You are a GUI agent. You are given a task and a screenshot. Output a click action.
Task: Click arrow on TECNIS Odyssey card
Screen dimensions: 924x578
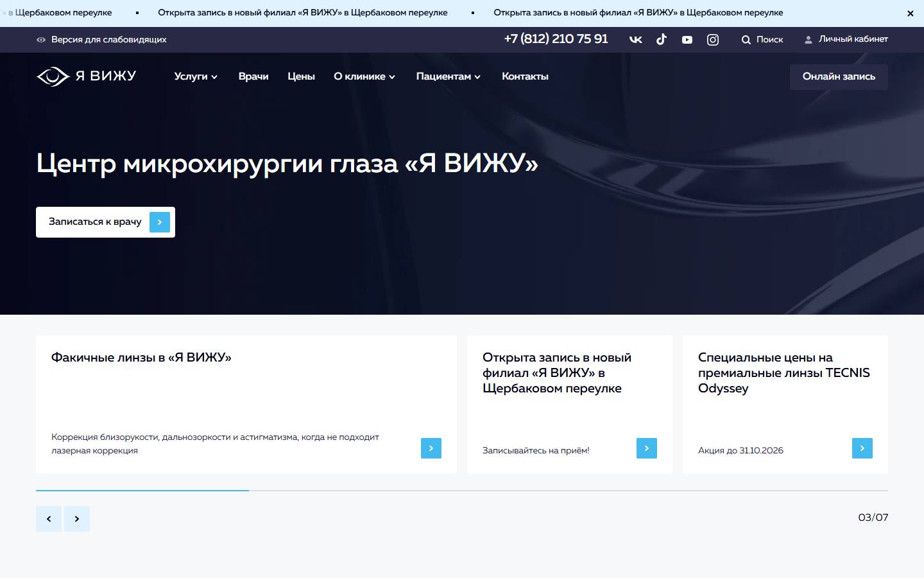coord(862,448)
